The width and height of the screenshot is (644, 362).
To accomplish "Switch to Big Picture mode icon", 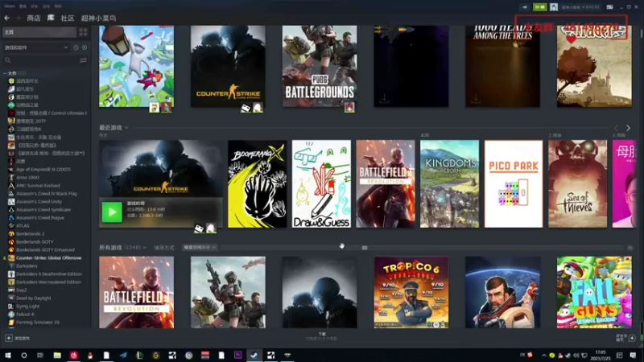I will [610, 7].
